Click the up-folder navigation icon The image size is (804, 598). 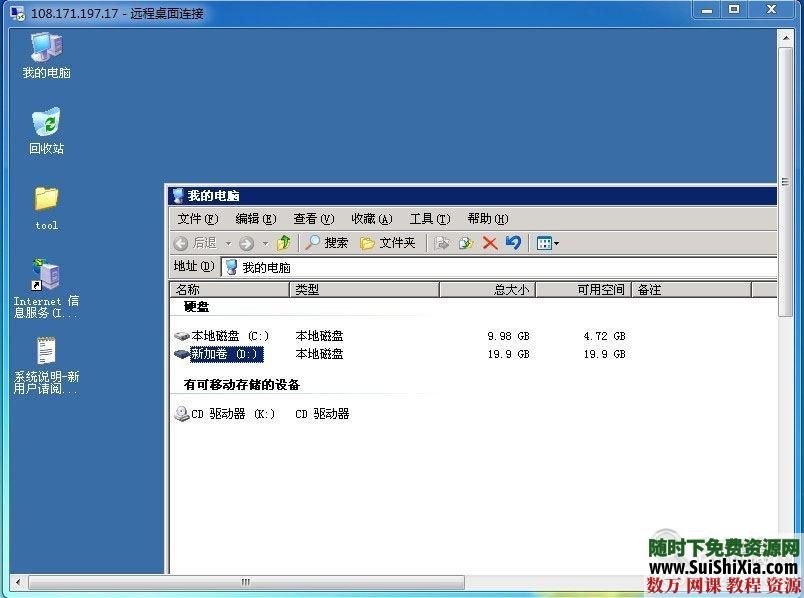pyautogui.click(x=284, y=243)
